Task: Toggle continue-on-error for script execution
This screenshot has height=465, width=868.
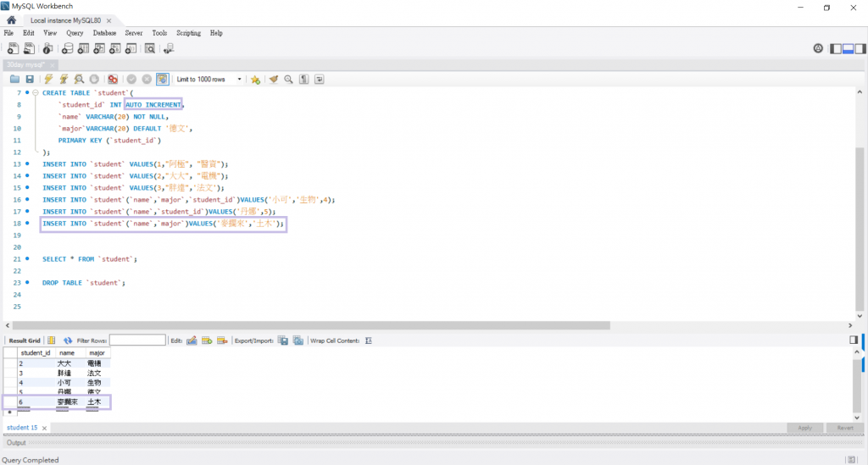Action: coord(113,79)
